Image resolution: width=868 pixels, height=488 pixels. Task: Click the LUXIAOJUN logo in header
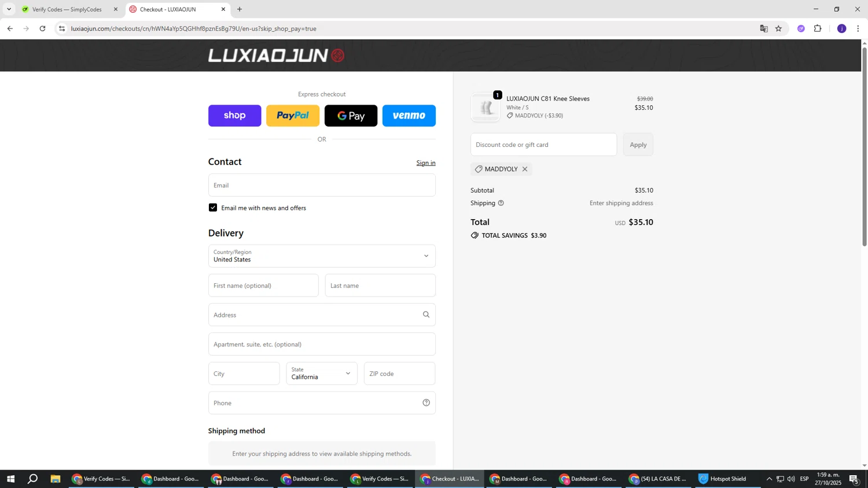pos(276,56)
